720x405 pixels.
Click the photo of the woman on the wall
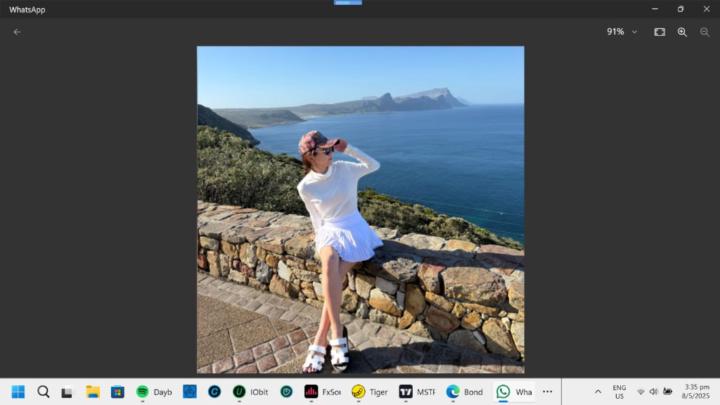[360, 209]
